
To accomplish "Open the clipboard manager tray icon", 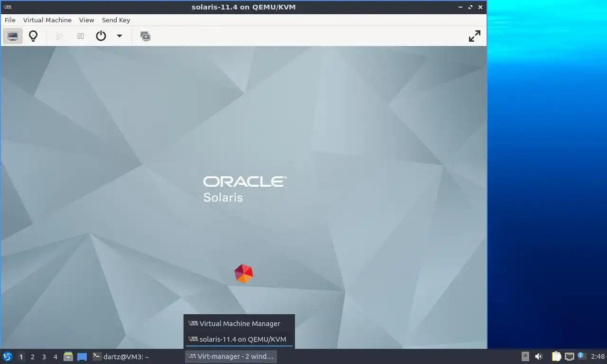I will [x=557, y=356].
